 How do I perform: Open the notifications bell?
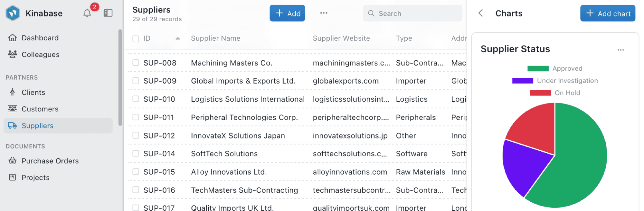[87, 13]
